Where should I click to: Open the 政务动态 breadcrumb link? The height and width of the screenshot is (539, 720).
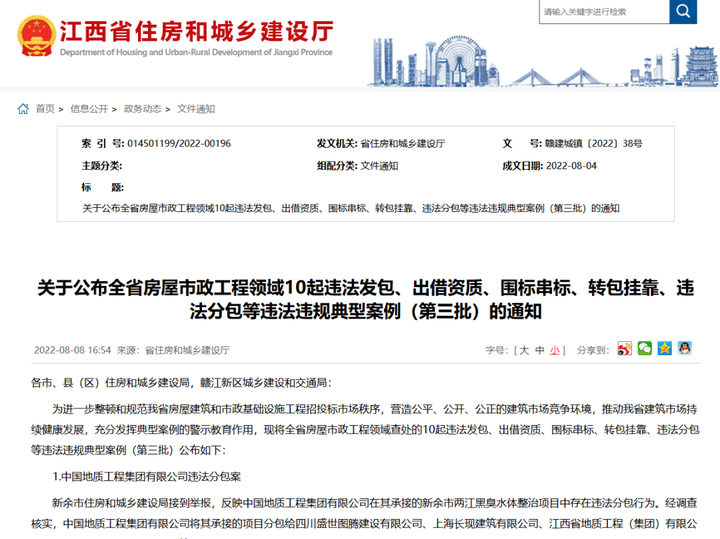[143, 109]
